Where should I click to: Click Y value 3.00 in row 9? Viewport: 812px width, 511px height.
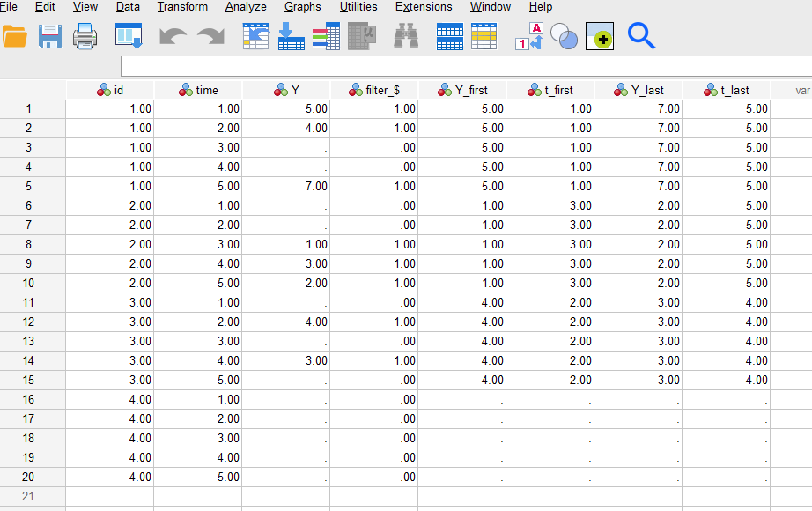point(286,263)
